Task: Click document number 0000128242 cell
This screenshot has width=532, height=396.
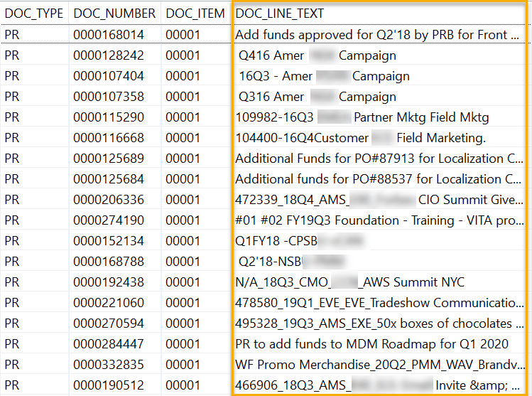Action: pos(109,55)
